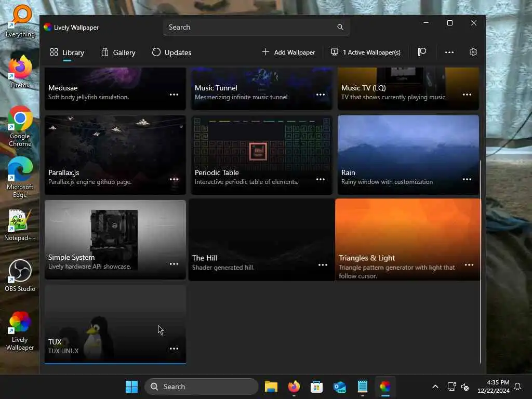Open the display/network tray icon
This screenshot has width=532, height=399.
[x=451, y=387]
